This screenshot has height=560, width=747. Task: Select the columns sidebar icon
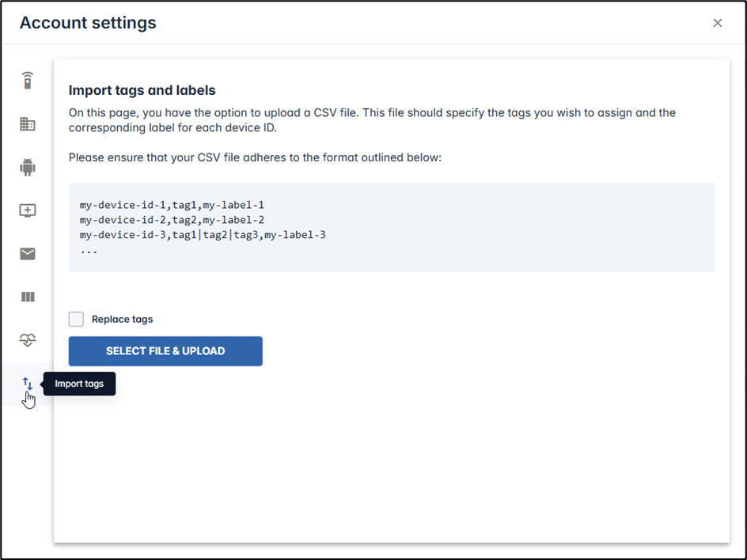28,297
